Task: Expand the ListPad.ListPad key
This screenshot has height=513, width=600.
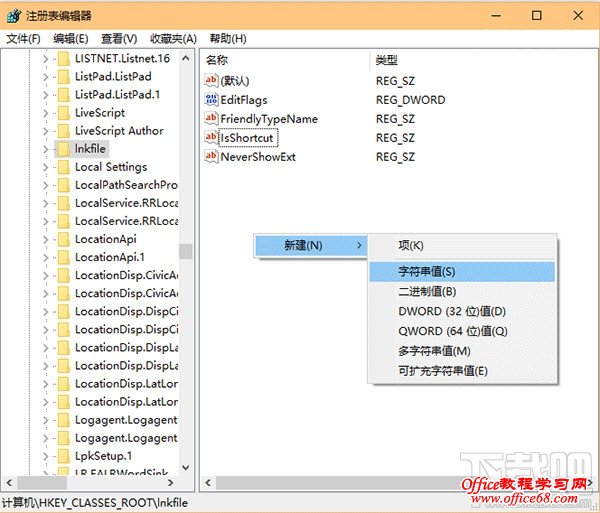Action: click(x=46, y=77)
